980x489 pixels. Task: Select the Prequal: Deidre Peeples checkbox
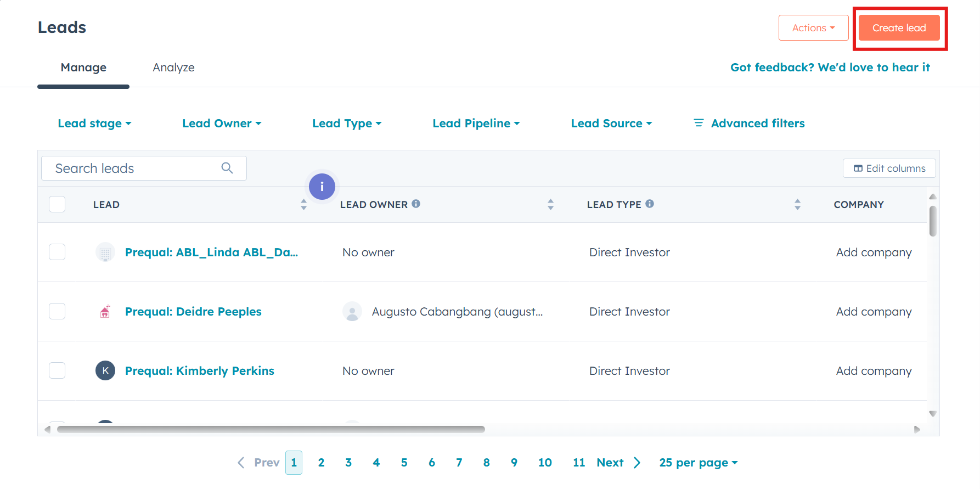point(57,311)
